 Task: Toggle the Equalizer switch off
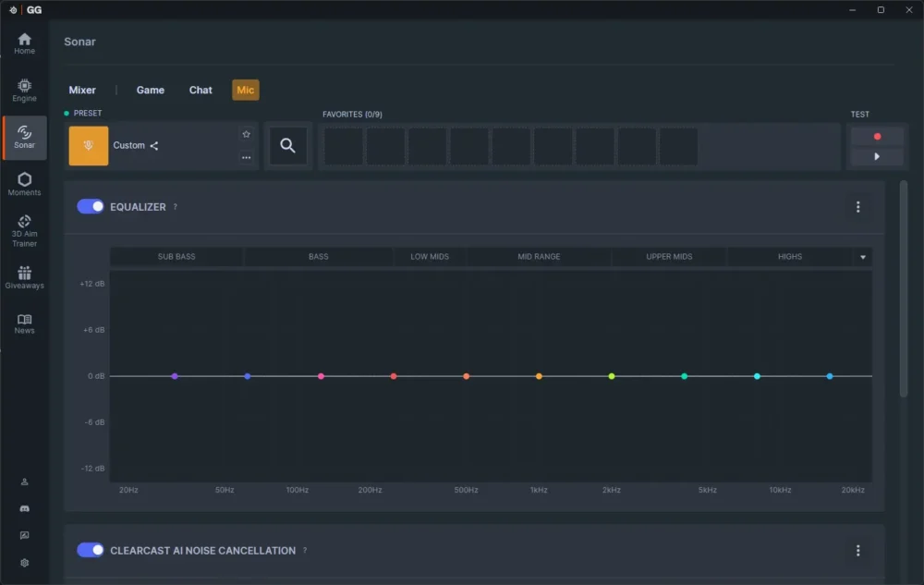tap(91, 206)
